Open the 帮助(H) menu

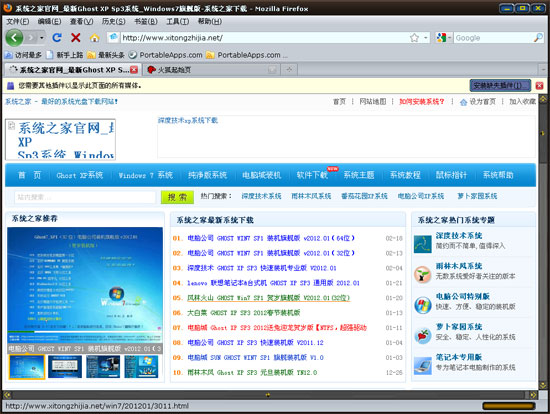tap(209, 21)
